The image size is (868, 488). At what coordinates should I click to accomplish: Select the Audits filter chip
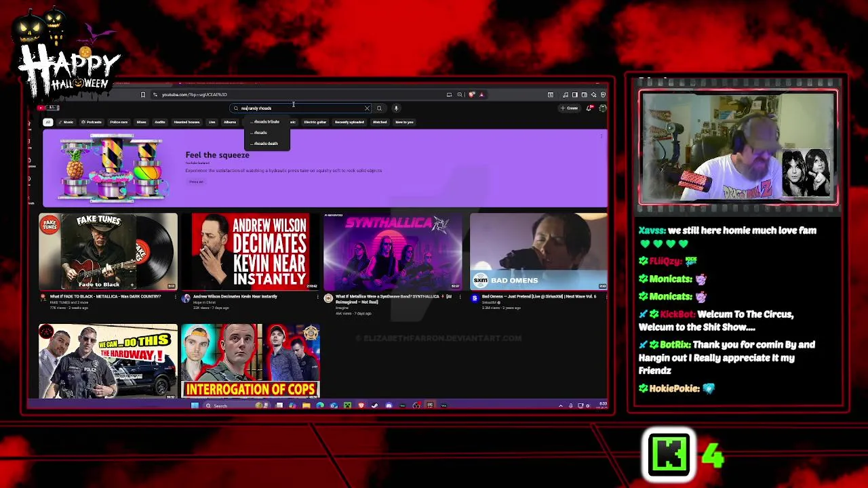tap(160, 122)
